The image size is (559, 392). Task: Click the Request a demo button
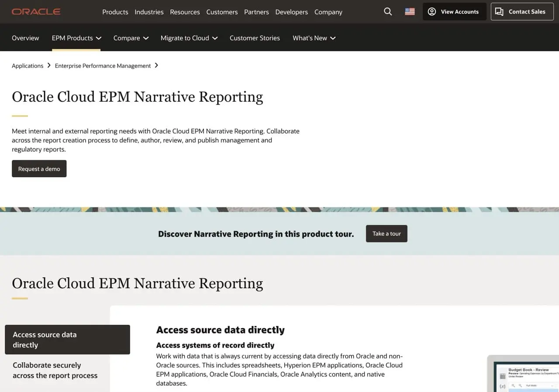[x=39, y=168]
